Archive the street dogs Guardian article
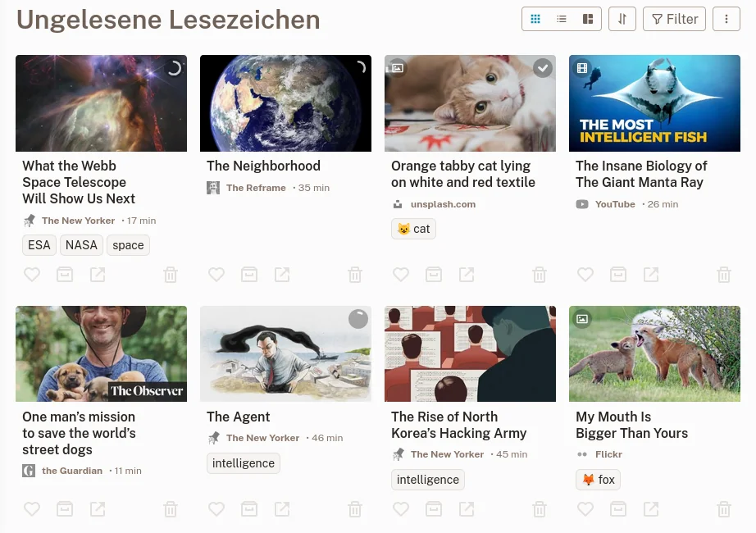Image resolution: width=756 pixels, height=533 pixels. pos(65,509)
